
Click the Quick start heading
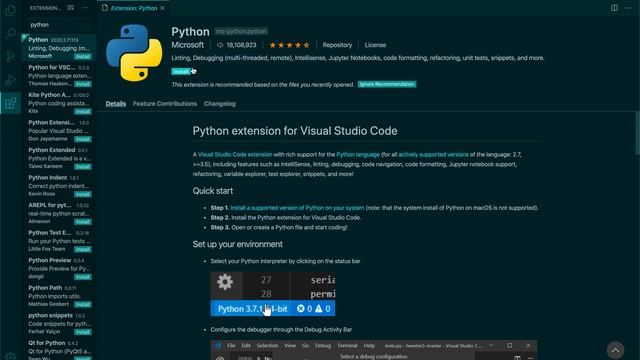tap(213, 191)
